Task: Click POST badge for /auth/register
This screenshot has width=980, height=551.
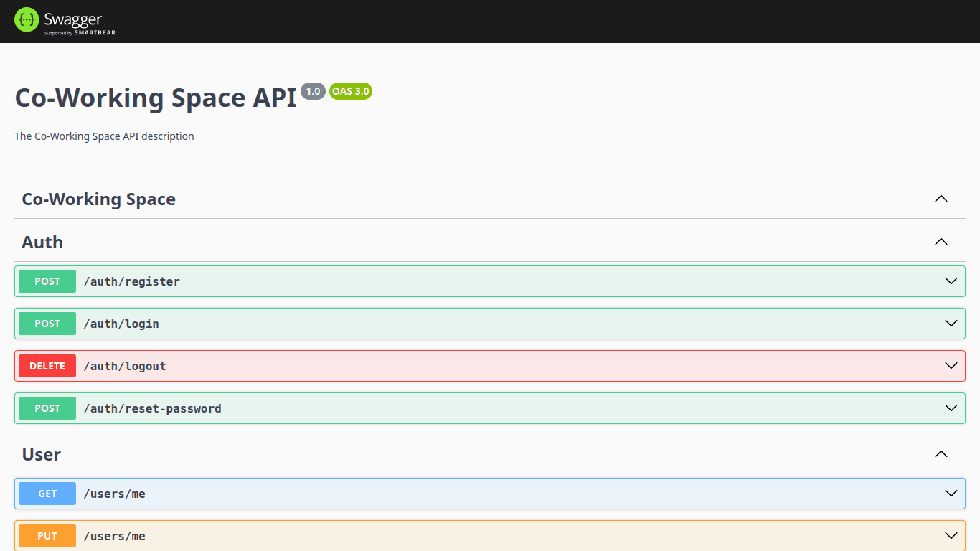Action: click(x=47, y=281)
